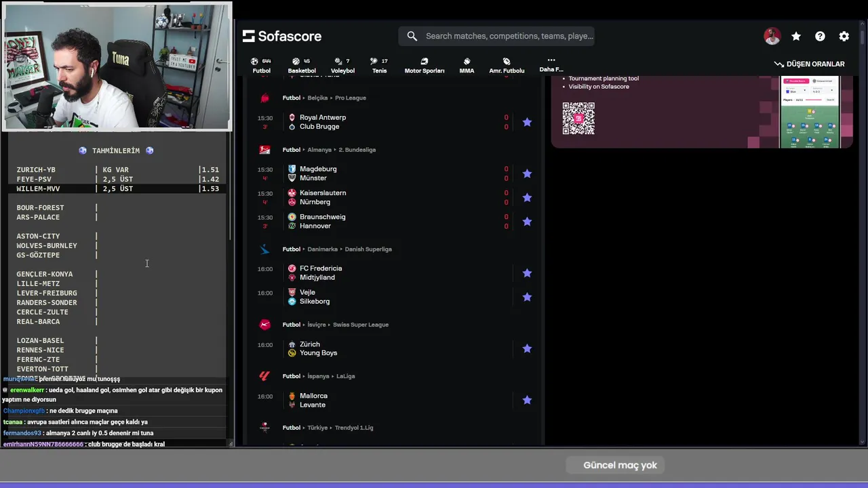Click the erenwalkerr chat username
Screen dimensions: 868x488
27,390
